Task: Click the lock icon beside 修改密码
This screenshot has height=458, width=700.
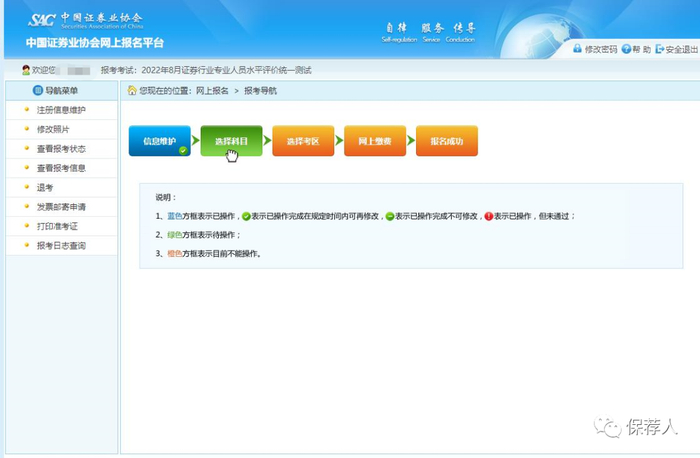Action: pyautogui.click(x=578, y=48)
